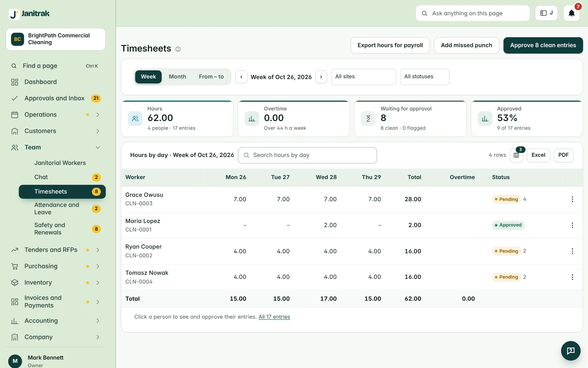Click Export hours for payroll
This screenshot has height=368, width=588.
pos(390,45)
